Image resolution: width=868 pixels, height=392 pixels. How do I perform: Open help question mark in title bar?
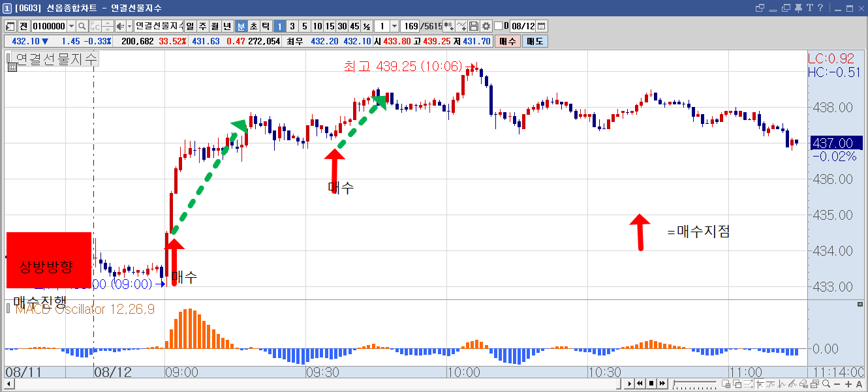(820, 8)
